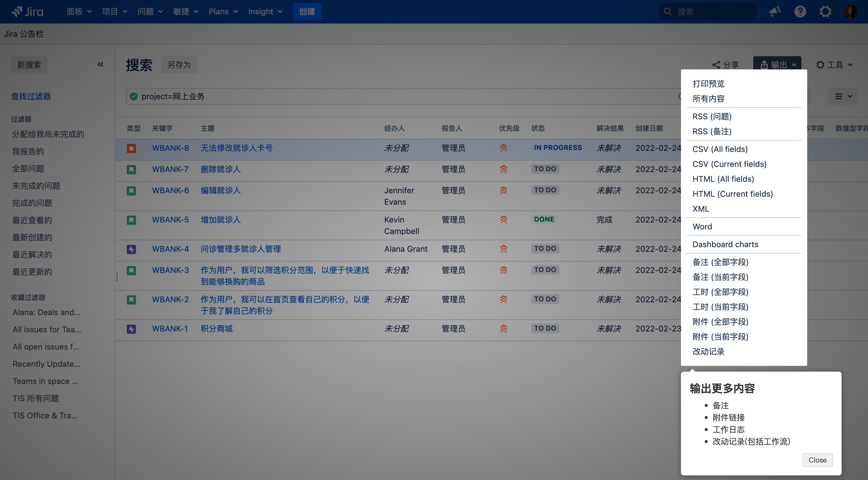868x480 pixels.
Task: Open the user profile avatar
Action: coord(851,11)
